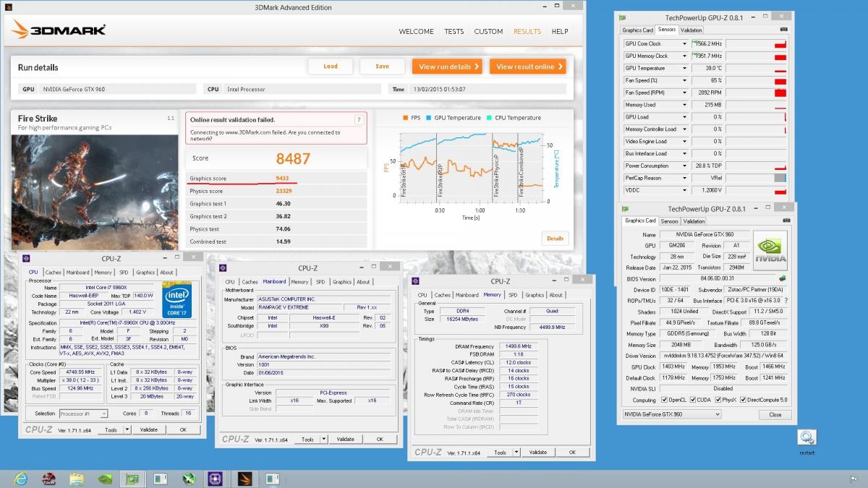Open green spiky-ball taskbar application icon
This screenshot has width=868, height=488.
tap(187, 478)
